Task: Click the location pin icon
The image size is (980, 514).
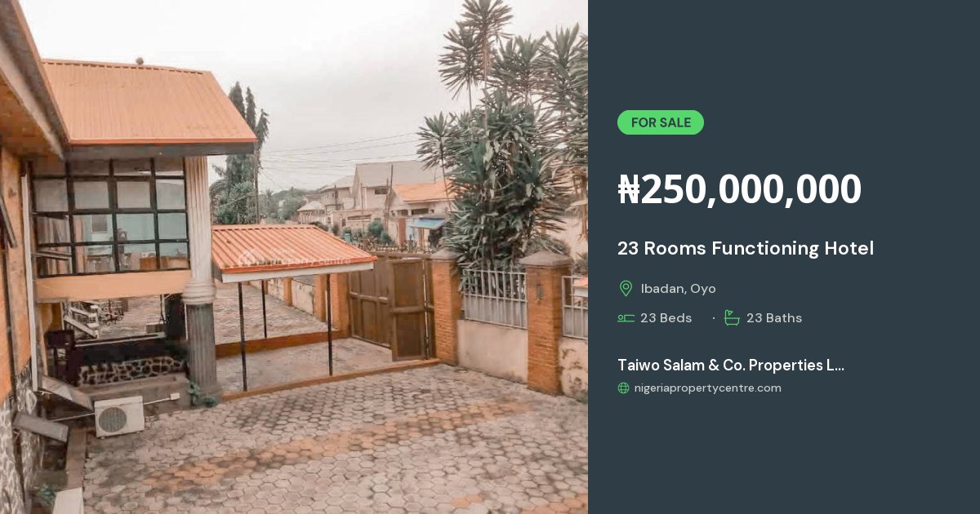Action: click(x=626, y=289)
